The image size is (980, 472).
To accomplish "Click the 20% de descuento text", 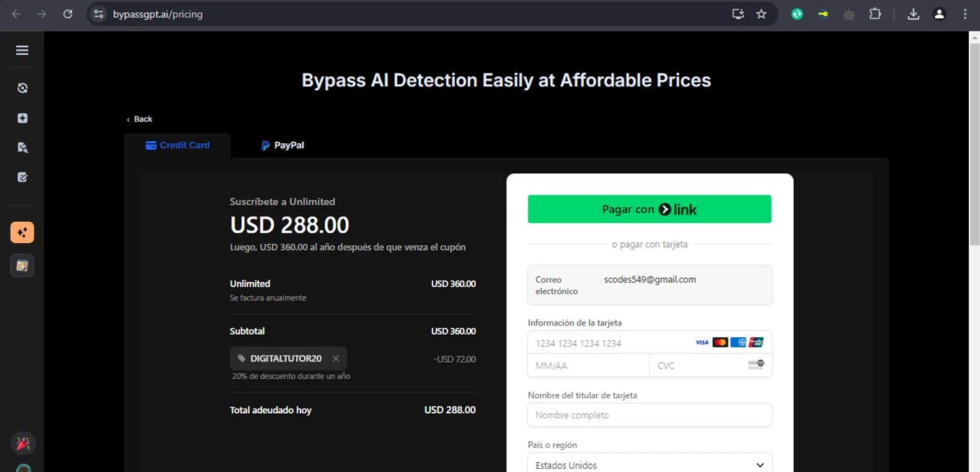I will 291,377.
